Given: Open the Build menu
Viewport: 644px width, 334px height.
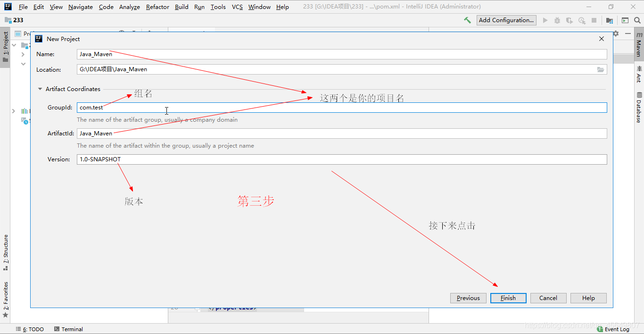Looking at the screenshot, I should tap(182, 7).
